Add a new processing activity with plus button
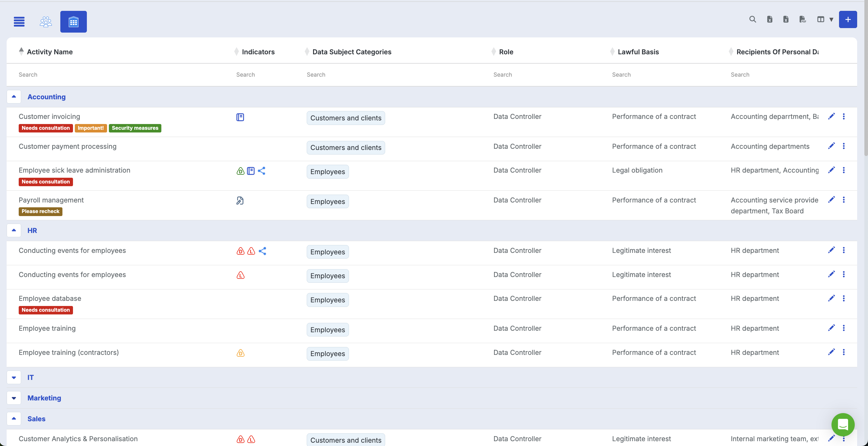The image size is (868, 446). tap(848, 19)
